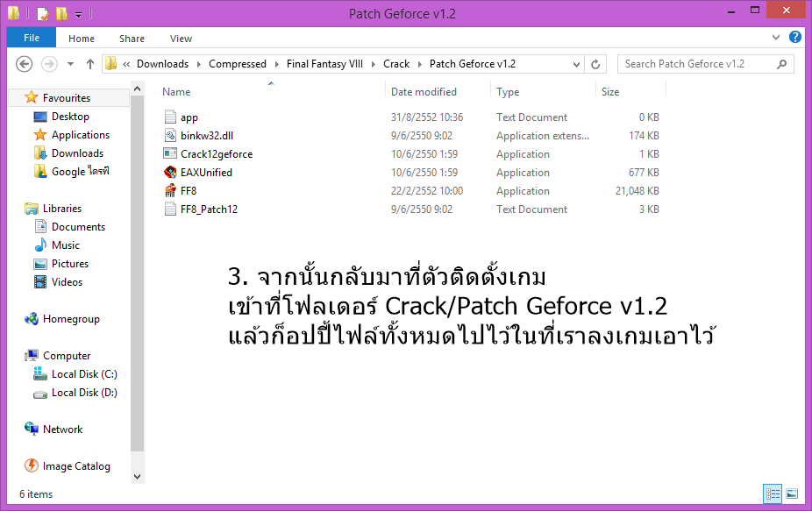This screenshot has height=511, width=812.
Task: Open the Quick Access Toolbar customize dropdown
Action: [x=78, y=15]
